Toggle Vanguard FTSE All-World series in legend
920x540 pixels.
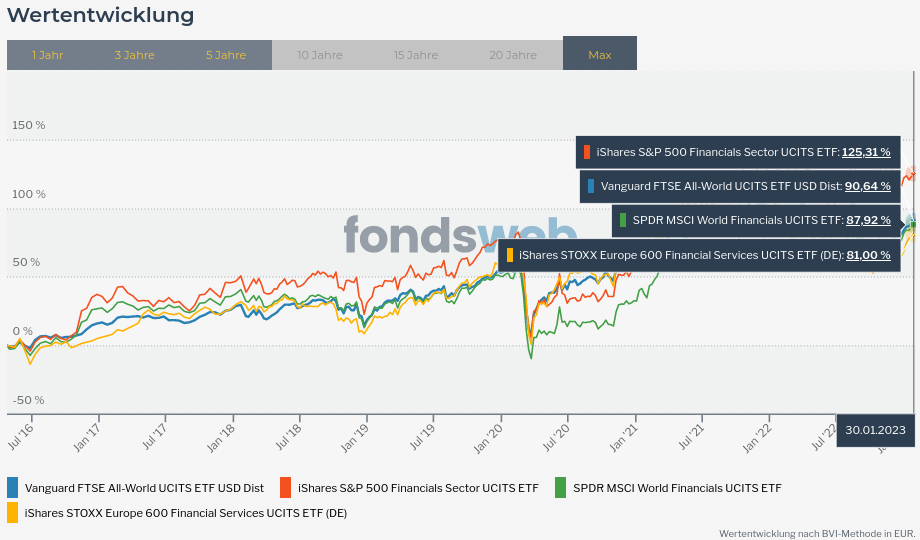pyautogui.click(x=144, y=488)
